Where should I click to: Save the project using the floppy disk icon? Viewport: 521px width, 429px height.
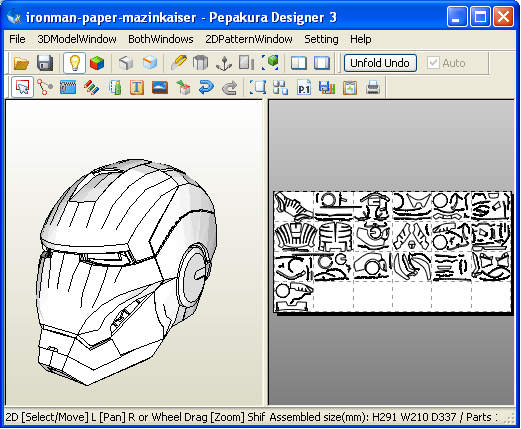point(45,63)
